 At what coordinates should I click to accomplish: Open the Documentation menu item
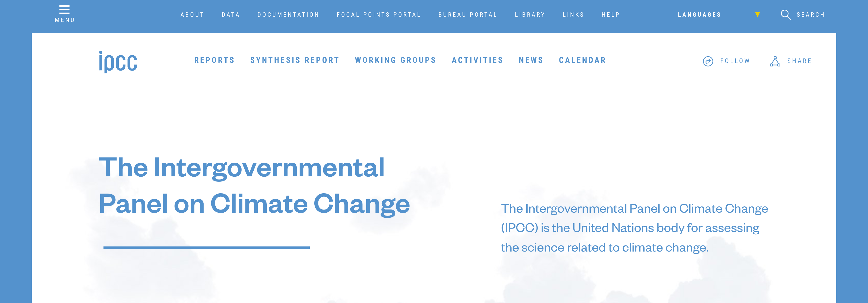(288, 15)
